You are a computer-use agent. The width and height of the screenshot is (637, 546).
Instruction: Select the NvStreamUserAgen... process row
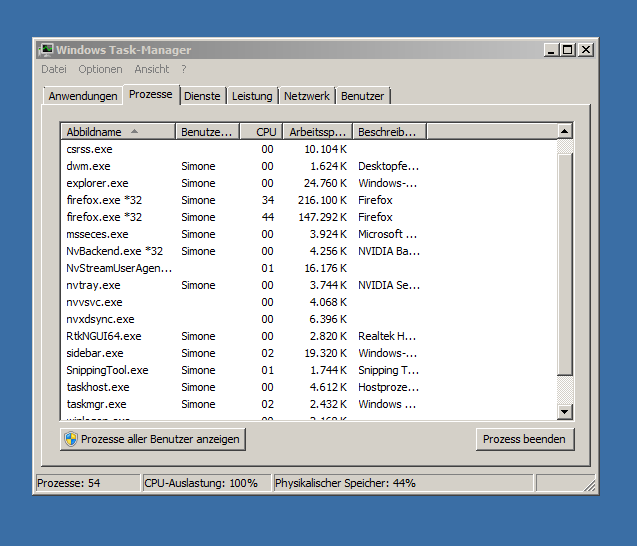309,269
